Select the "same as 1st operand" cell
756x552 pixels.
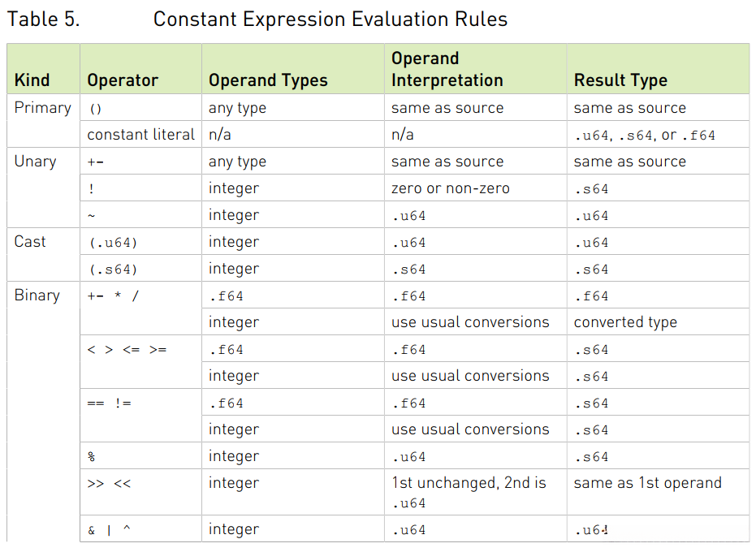[x=647, y=483]
